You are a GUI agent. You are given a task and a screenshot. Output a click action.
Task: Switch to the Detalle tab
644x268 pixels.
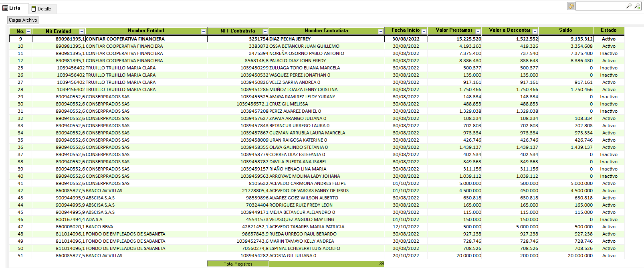coord(42,8)
